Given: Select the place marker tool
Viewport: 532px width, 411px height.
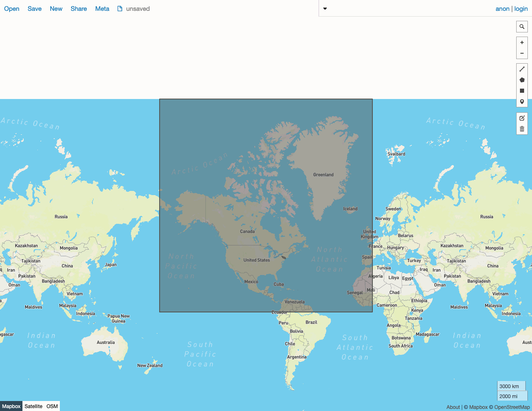Looking at the screenshot, I should pos(522,102).
